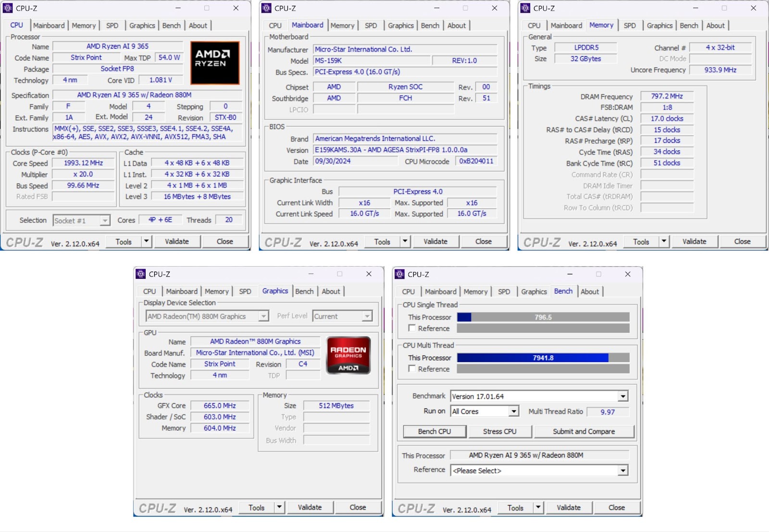Open the Socket #1 selection dropdown

[x=105, y=221]
